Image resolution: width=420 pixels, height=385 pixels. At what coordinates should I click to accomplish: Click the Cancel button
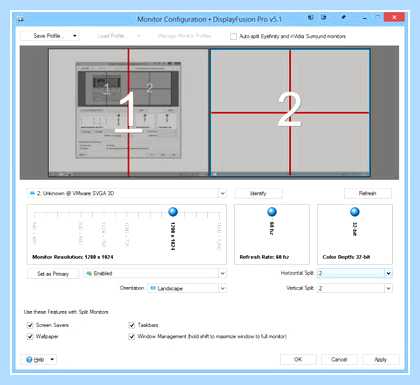(339, 359)
